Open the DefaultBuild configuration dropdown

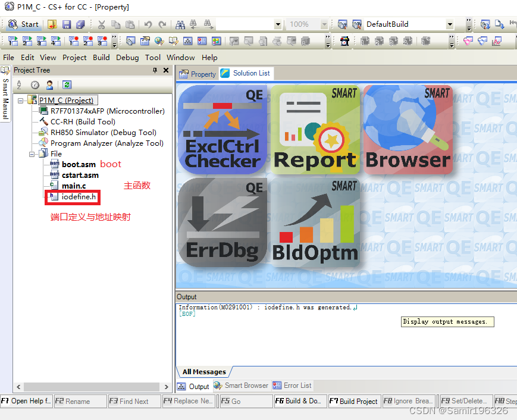pyautogui.click(x=450, y=23)
